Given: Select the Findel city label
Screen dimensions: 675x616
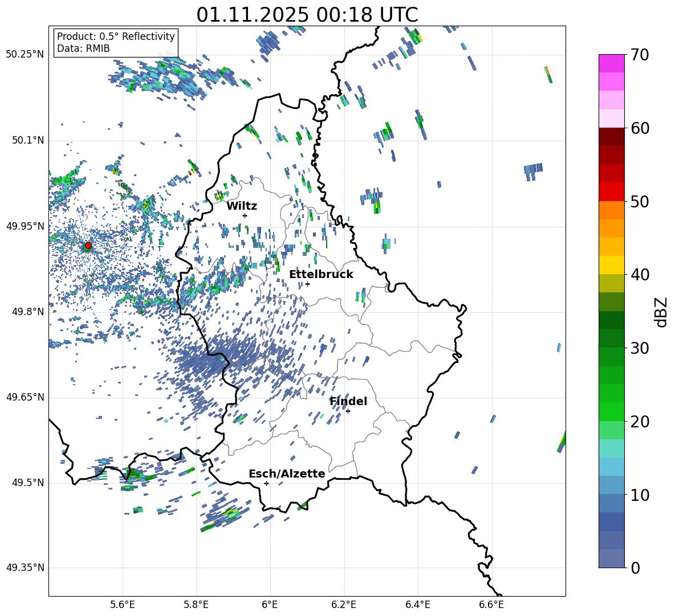Looking at the screenshot, I should pyautogui.click(x=348, y=401).
